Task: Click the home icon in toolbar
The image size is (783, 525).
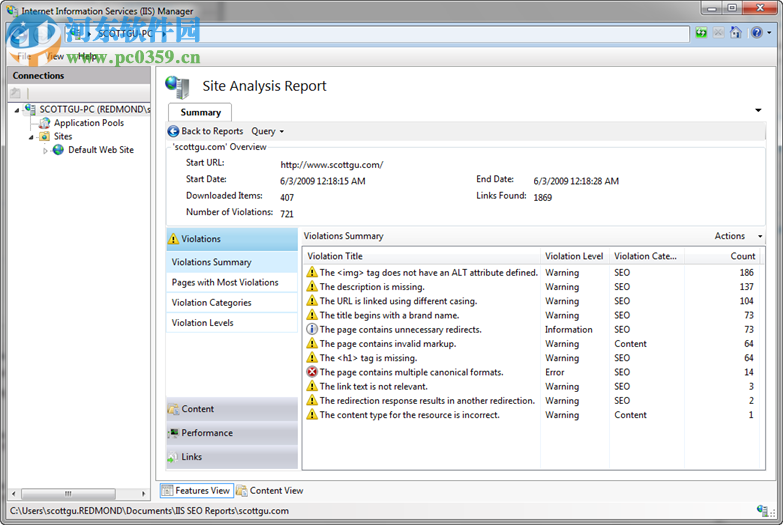Action: 736,33
